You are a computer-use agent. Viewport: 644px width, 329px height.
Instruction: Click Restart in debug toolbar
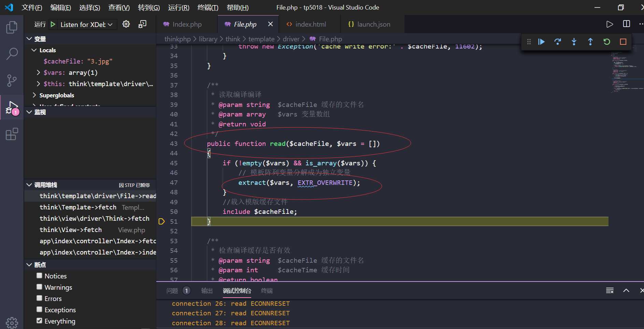click(x=607, y=42)
